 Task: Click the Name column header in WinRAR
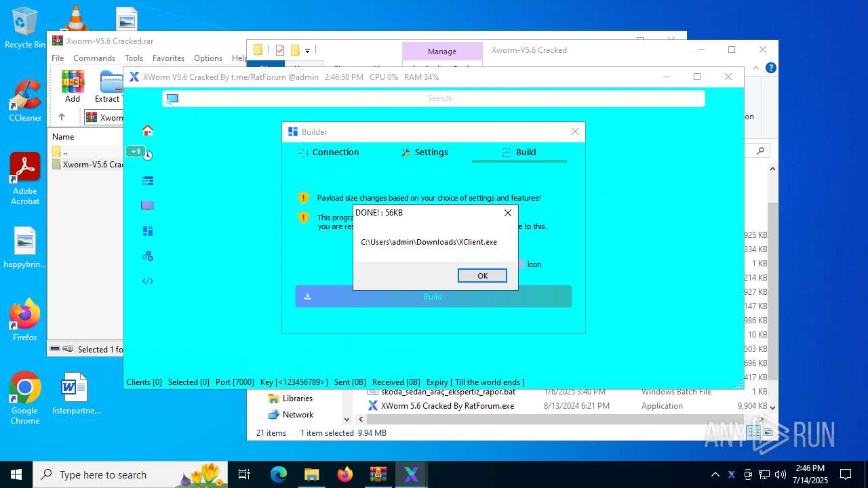pyautogui.click(x=63, y=137)
